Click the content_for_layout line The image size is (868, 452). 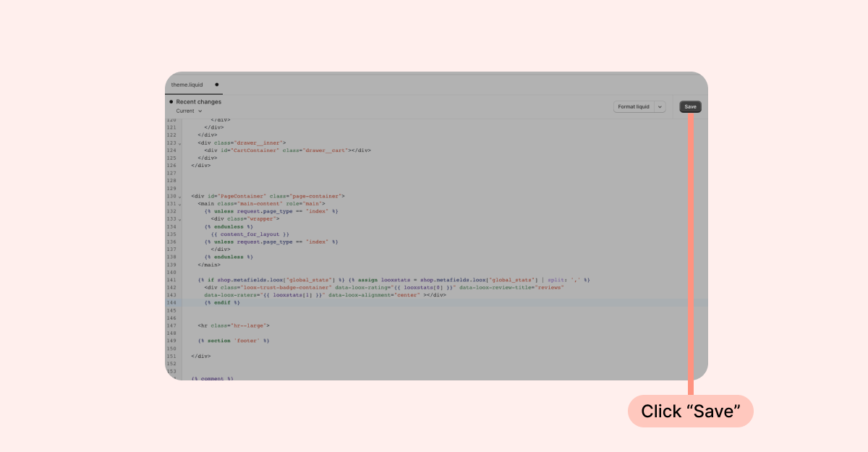[x=250, y=234]
